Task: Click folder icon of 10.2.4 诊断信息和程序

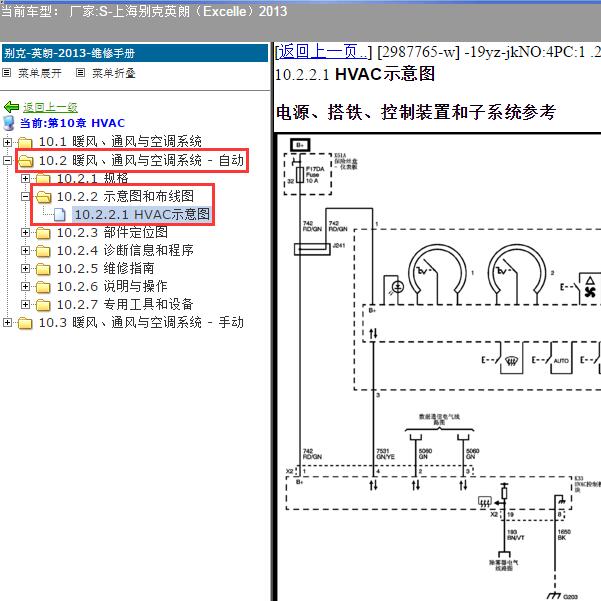Action: pyautogui.click(x=43, y=251)
